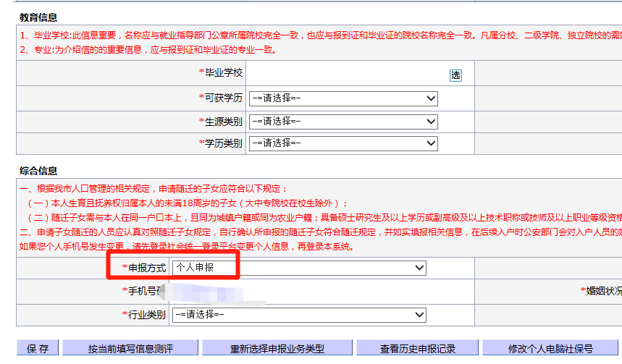Click the red note starting 1、毕业学校

pyautogui.click(x=321, y=35)
